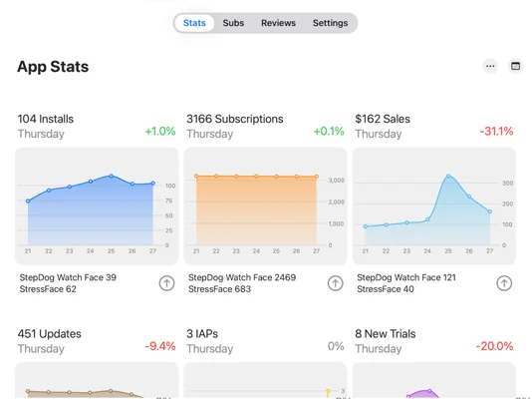This screenshot has width=532, height=399.
Task: Click the peak data point on Sales chart
Action: point(448,176)
